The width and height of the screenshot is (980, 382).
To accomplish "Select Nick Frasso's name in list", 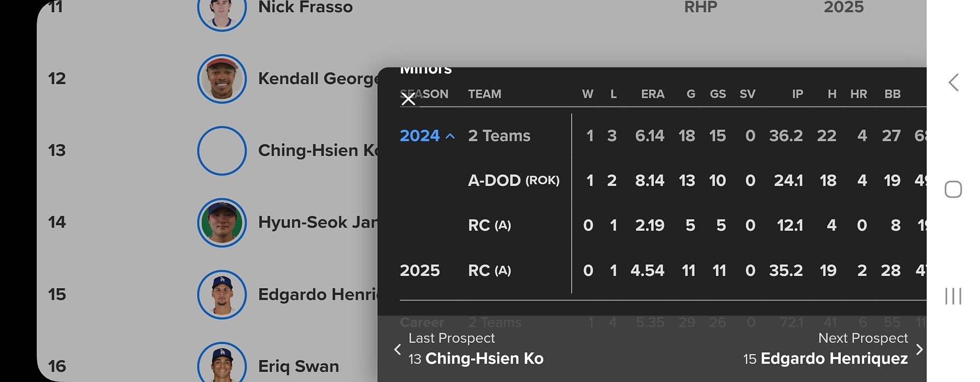I will click(x=305, y=8).
